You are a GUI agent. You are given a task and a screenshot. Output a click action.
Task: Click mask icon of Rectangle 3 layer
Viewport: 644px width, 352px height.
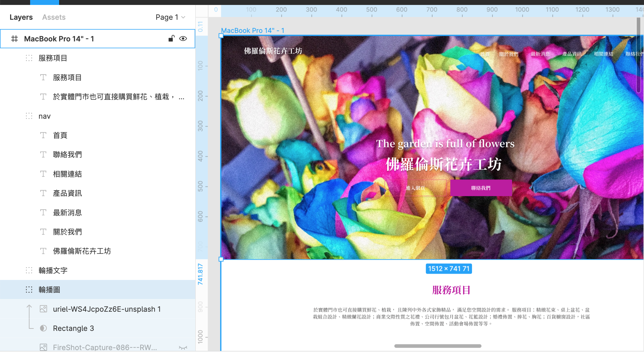(43, 328)
